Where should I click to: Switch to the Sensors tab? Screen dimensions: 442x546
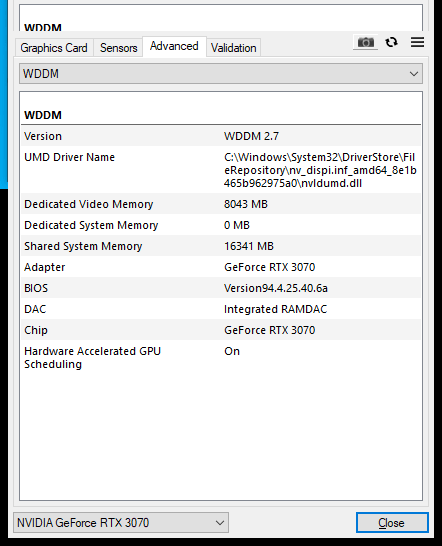pyautogui.click(x=118, y=48)
